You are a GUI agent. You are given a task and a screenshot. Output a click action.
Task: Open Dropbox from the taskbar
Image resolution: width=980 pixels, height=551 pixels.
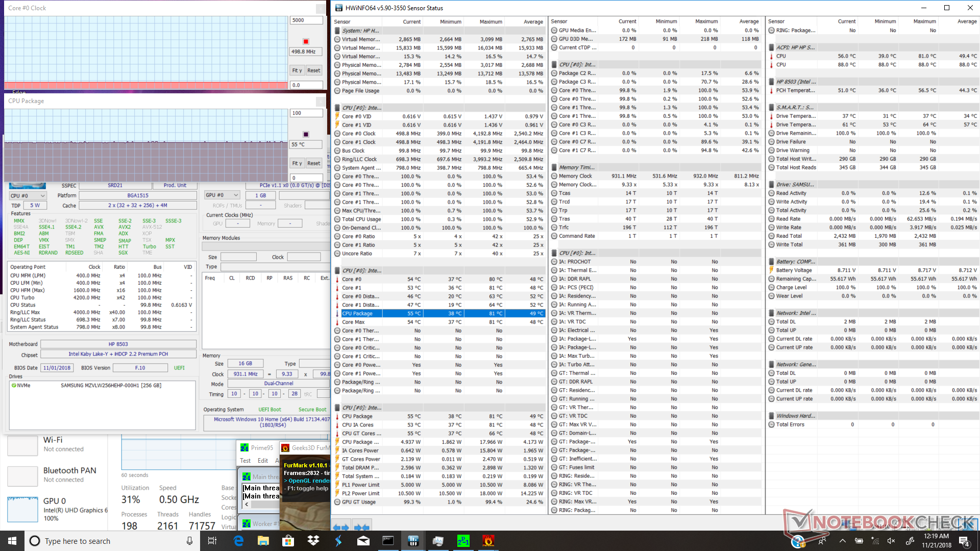(x=313, y=541)
